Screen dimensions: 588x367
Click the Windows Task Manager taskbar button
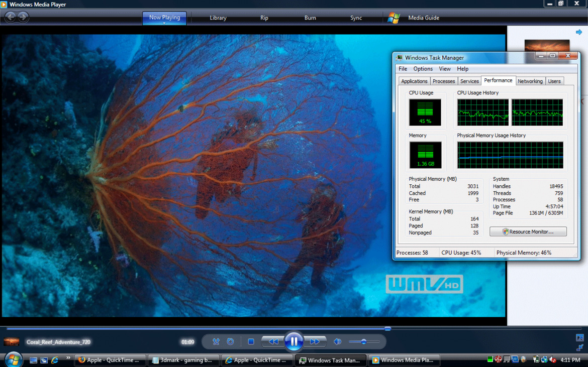(331, 360)
